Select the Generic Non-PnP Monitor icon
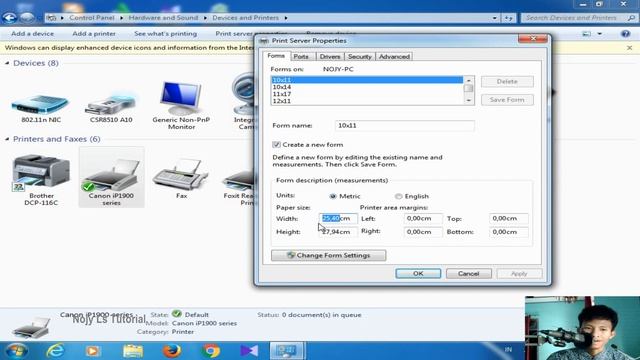640x360 pixels. [181, 98]
